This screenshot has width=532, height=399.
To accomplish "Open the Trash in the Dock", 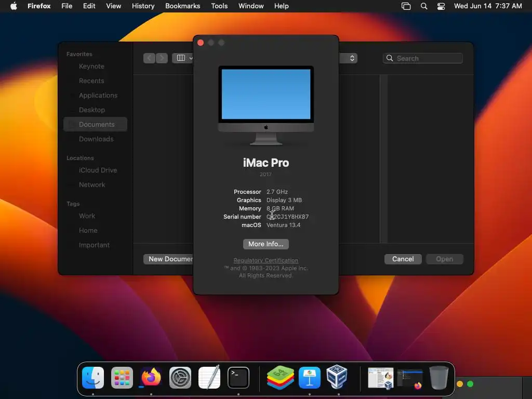I will 438,377.
